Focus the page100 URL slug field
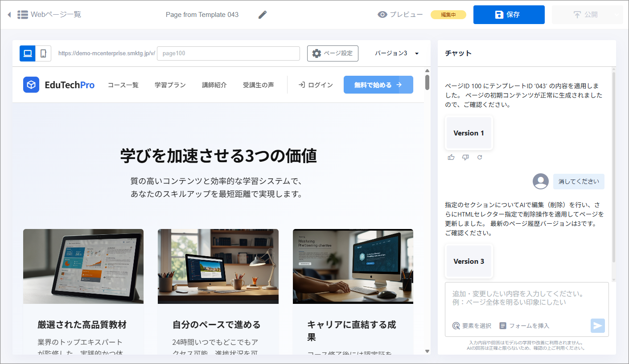 [228, 53]
